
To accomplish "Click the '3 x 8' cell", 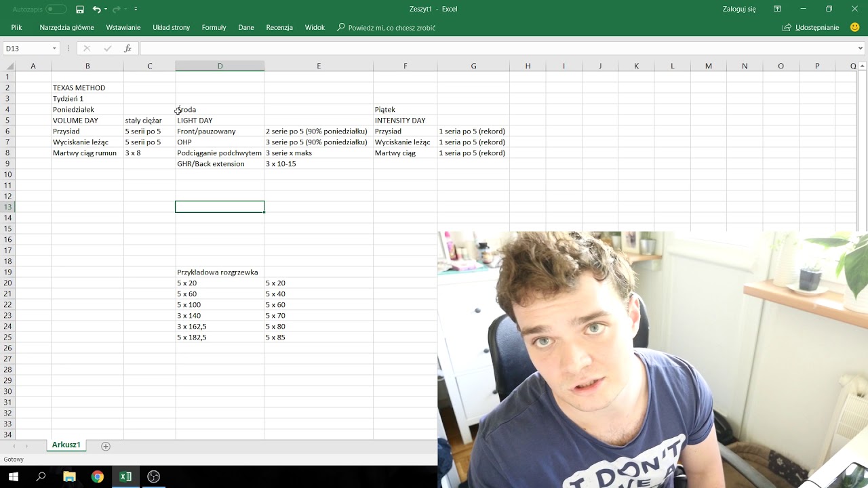I will (x=149, y=152).
